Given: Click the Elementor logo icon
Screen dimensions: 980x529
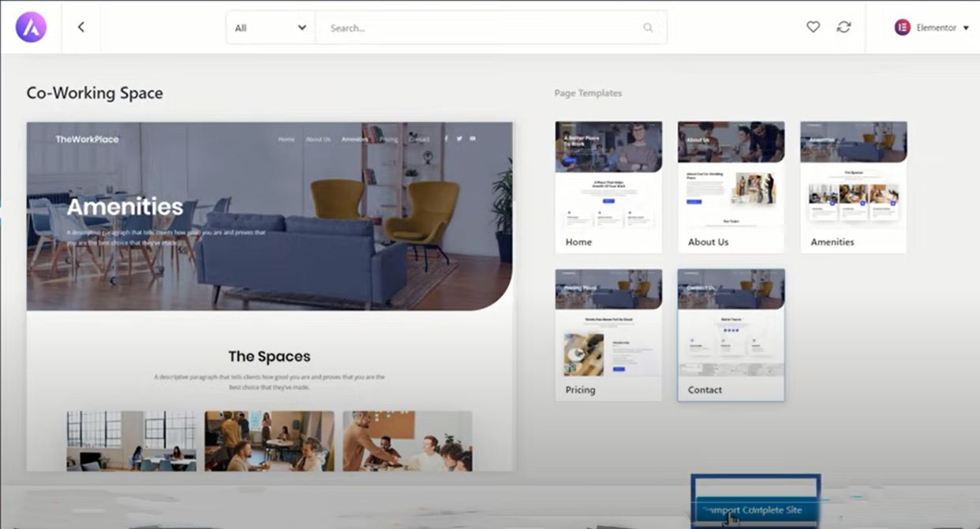Looking at the screenshot, I should point(902,28).
